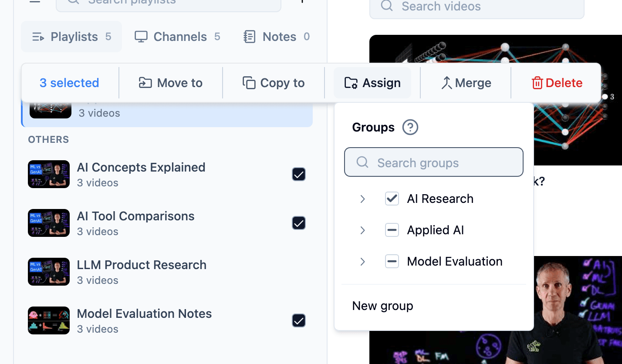This screenshot has width=622, height=364.
Task: Select the AI Tool Comparisons title
Action: (x=135, y=216)
